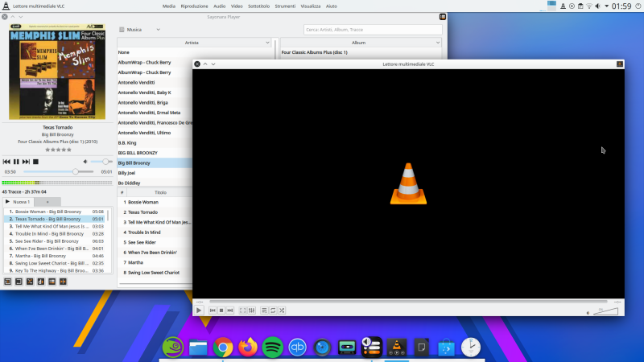Open the Musica library dropdown

pyautogui.click(x=139, y=30)
